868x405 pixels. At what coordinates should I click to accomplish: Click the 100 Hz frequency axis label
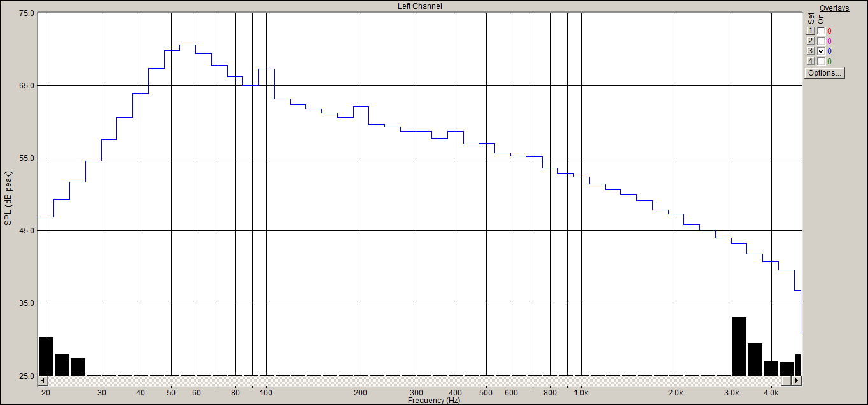click(266, 393)
